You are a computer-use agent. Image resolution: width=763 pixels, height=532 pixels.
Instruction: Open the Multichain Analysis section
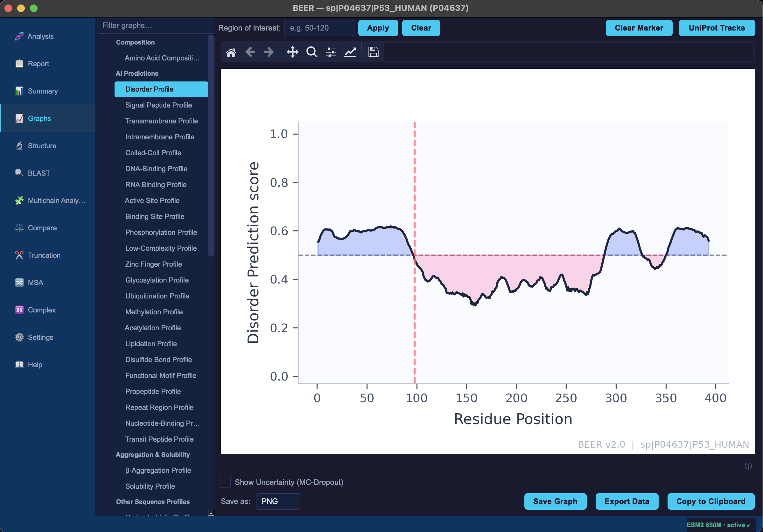pyautogui.click(x=48, y=200)
